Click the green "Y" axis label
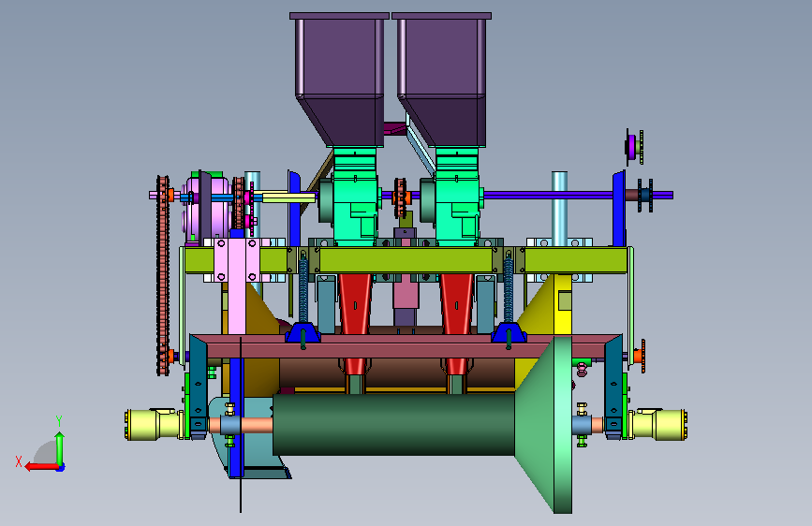812x526 pixels. click(59, 421)
